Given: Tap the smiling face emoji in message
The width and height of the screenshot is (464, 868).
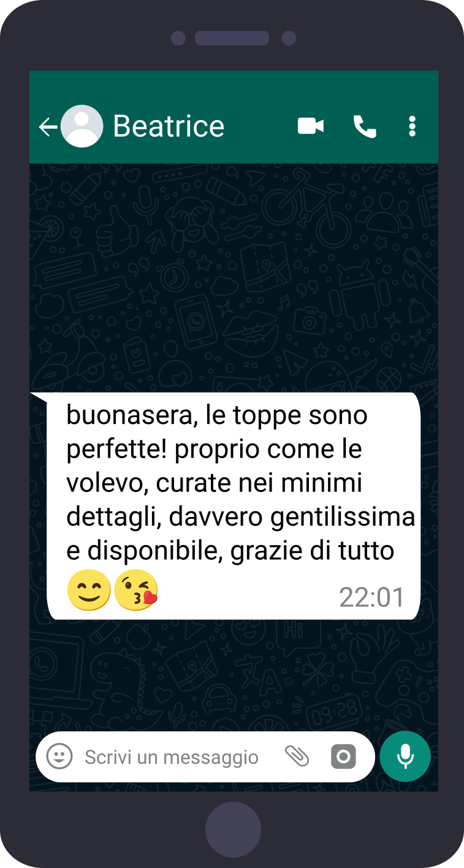Looking at the screenshot, I should click(x=89, y=592).
